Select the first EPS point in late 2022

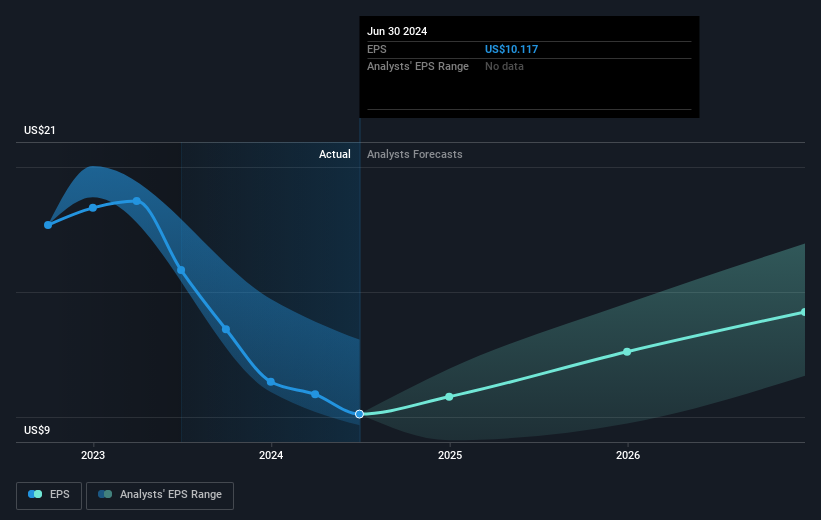(48, 225)
